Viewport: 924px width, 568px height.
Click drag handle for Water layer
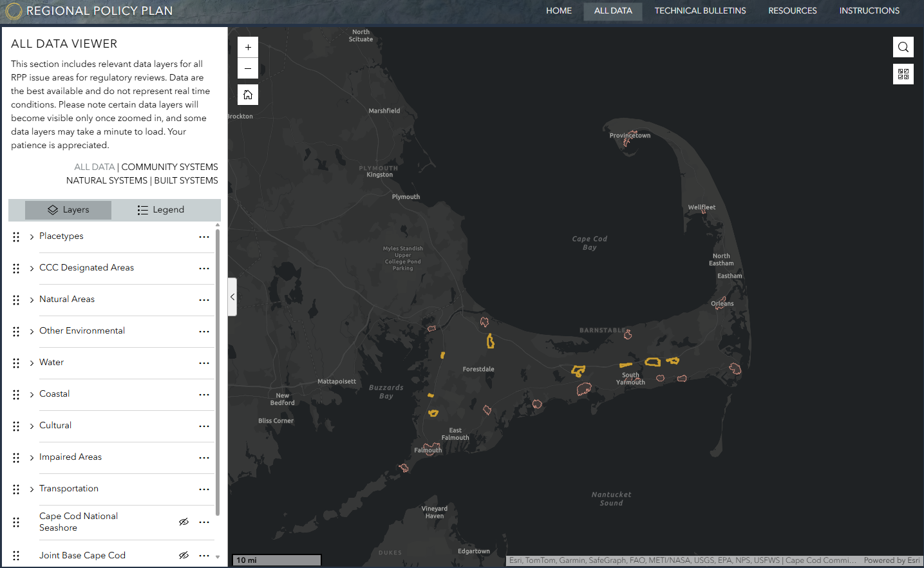pyautogui.click(x=16, y=363)
